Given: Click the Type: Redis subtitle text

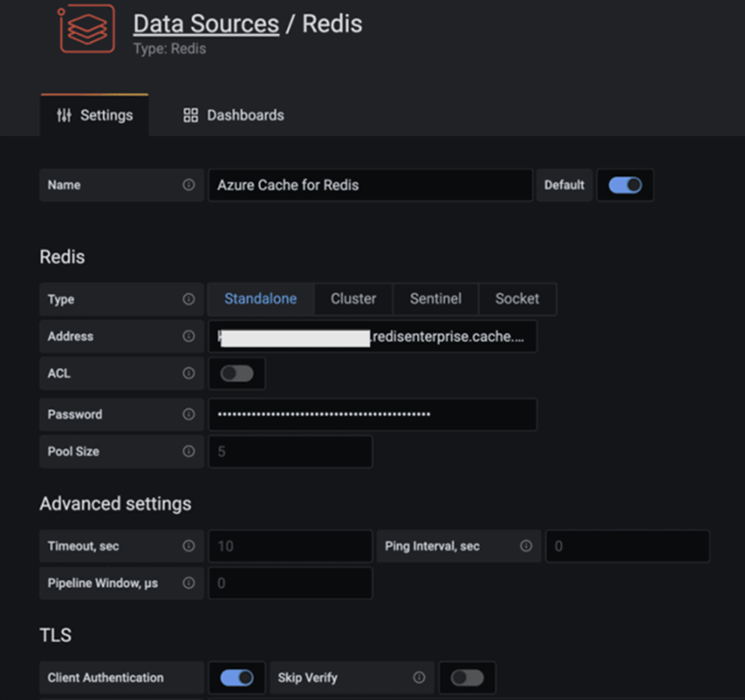Looking at the screenshot, I should 170,48.
